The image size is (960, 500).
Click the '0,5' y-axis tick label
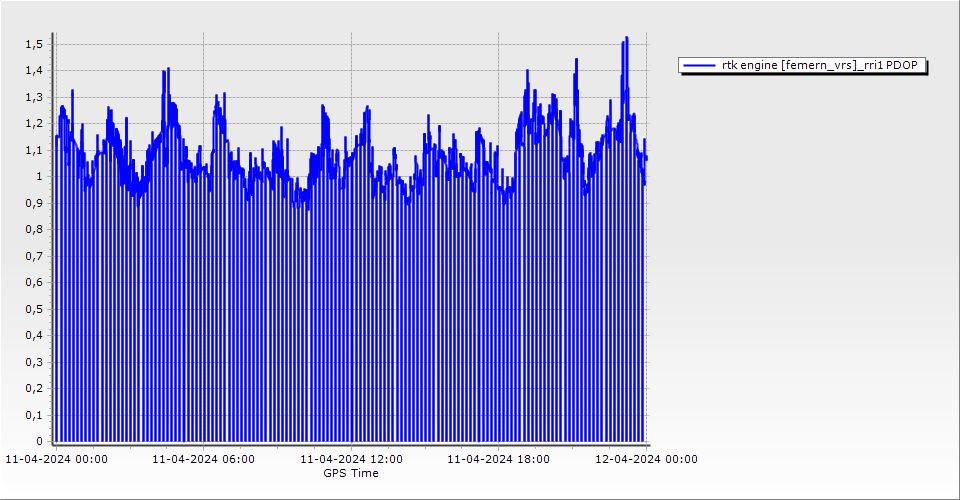(x=34, y=309)
